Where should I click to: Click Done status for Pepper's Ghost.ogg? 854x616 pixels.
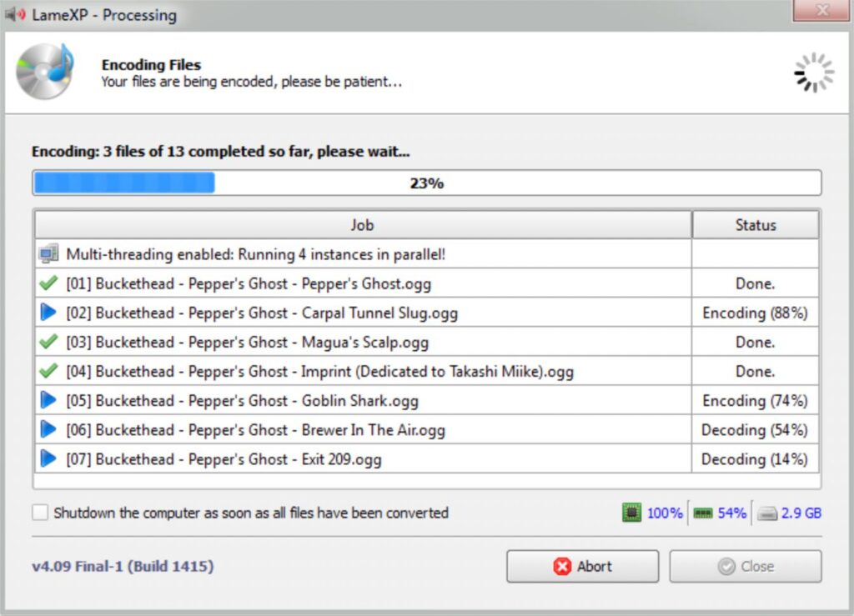point(756,283)
